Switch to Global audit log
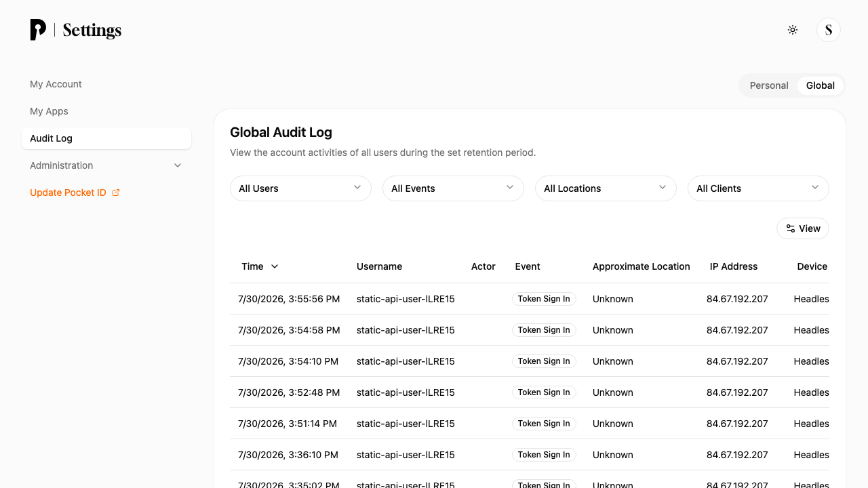The height and width of the screenshot is (488, 868). pyautogui.click(x=821, y=85)
